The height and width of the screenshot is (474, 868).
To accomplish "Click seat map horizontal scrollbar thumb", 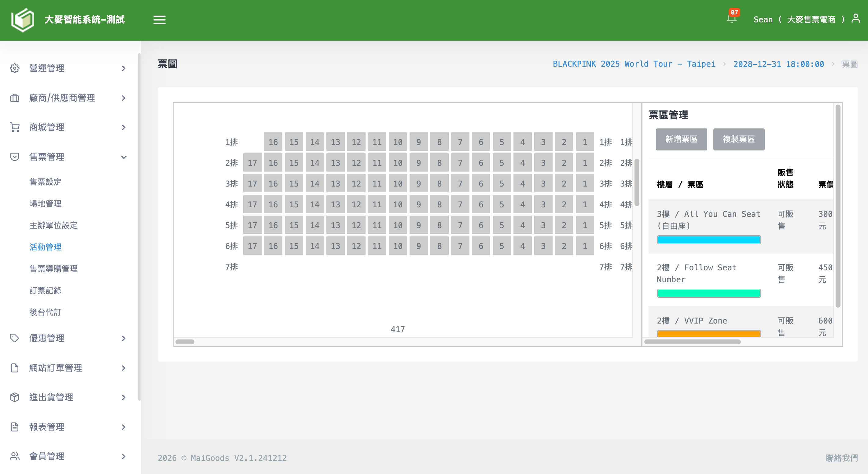I will 185,342.
